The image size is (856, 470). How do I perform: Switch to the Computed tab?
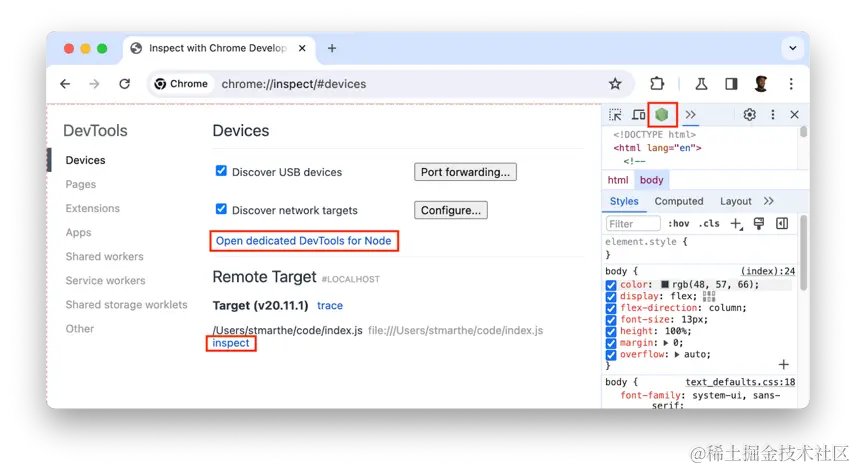[679, 201]
